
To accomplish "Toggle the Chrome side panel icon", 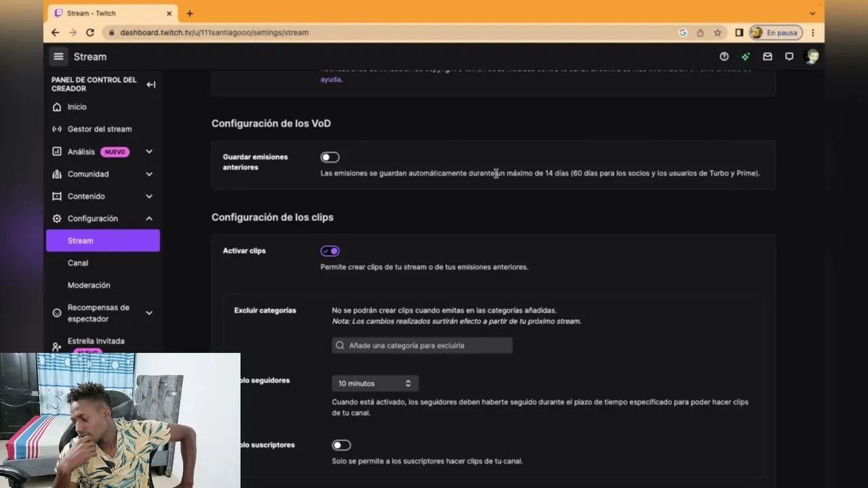I will [x=739, y=33].
